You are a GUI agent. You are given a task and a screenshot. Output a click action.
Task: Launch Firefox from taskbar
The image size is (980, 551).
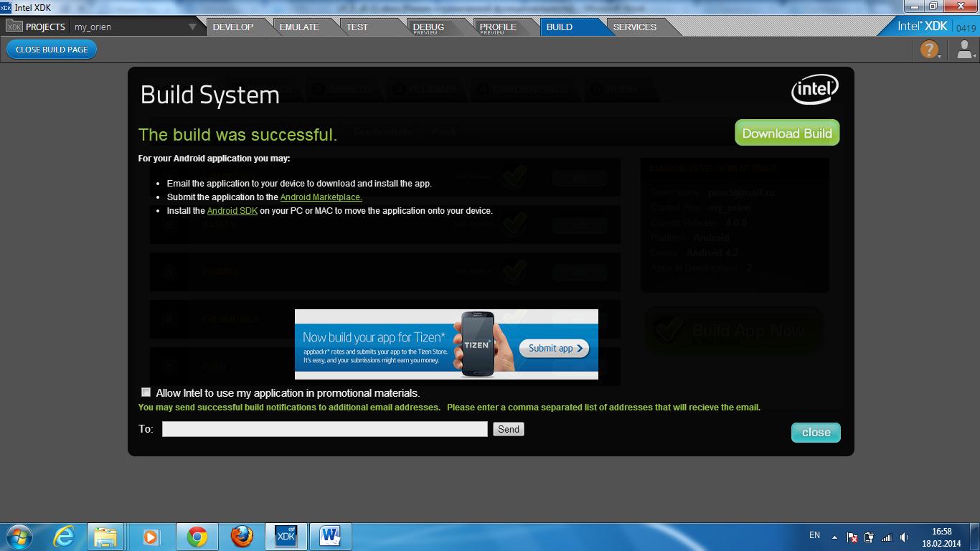tap(242, 537)
